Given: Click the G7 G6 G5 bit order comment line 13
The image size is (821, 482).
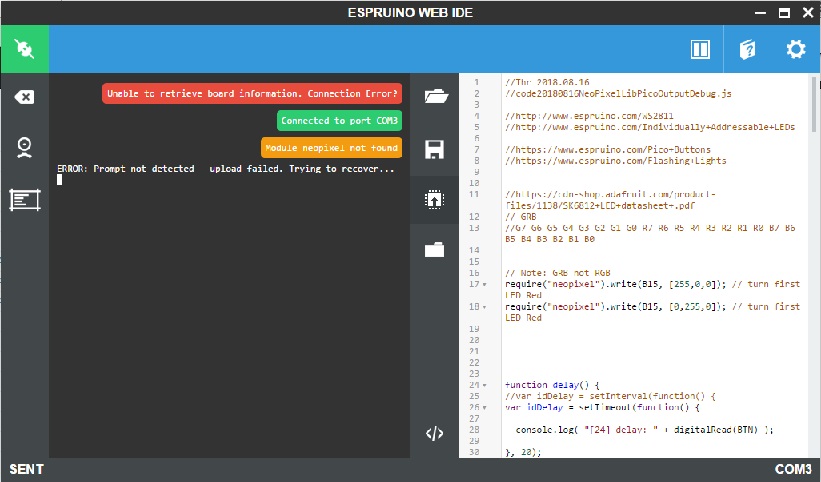Looking at the screenshot, I should pyautogui.click(x=650, y=233).
